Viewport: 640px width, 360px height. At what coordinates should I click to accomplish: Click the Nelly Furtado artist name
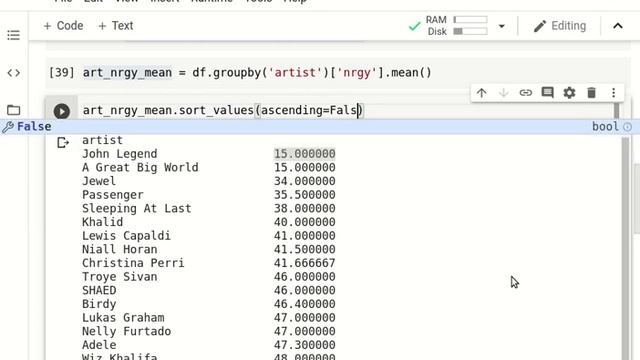point(127,331)
